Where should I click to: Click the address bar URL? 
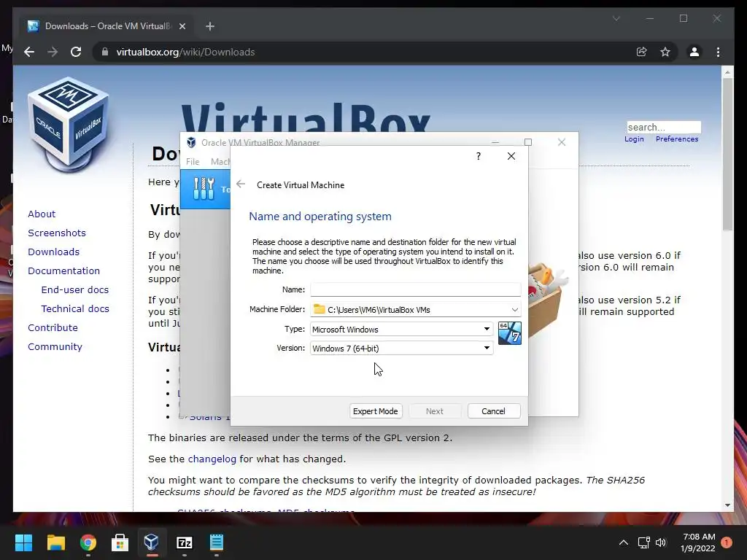(185, 52)
